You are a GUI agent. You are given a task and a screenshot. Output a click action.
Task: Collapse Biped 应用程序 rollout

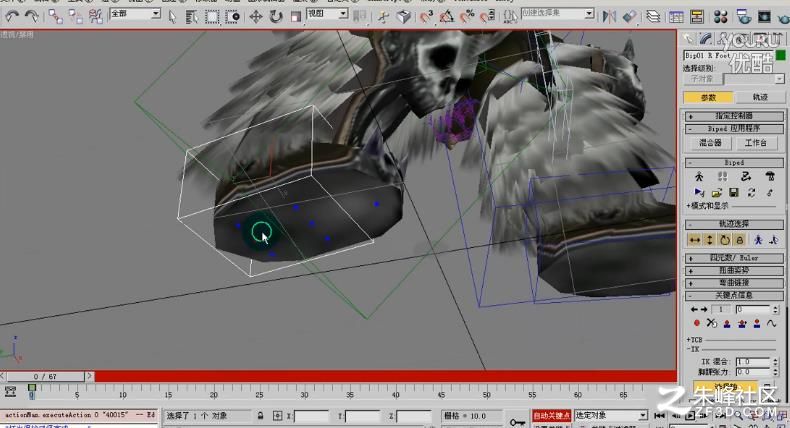point(734,129)
